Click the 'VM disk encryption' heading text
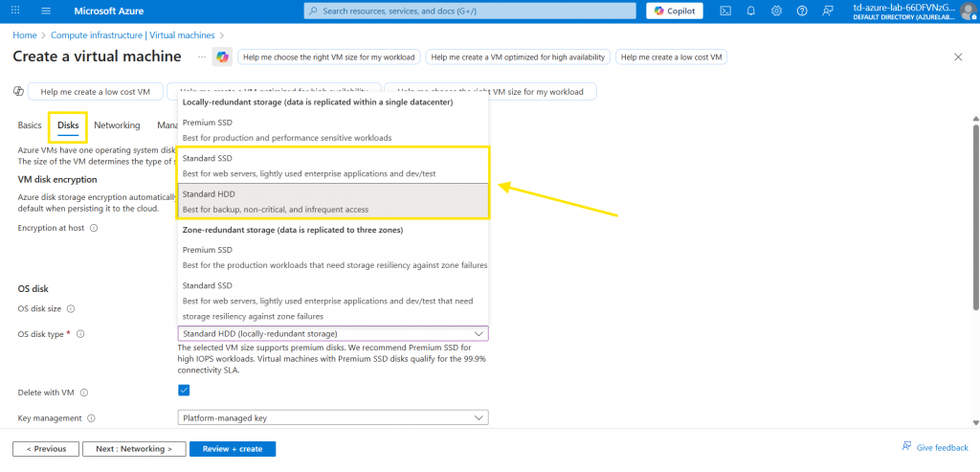980x472 pixels. point(57,179)
